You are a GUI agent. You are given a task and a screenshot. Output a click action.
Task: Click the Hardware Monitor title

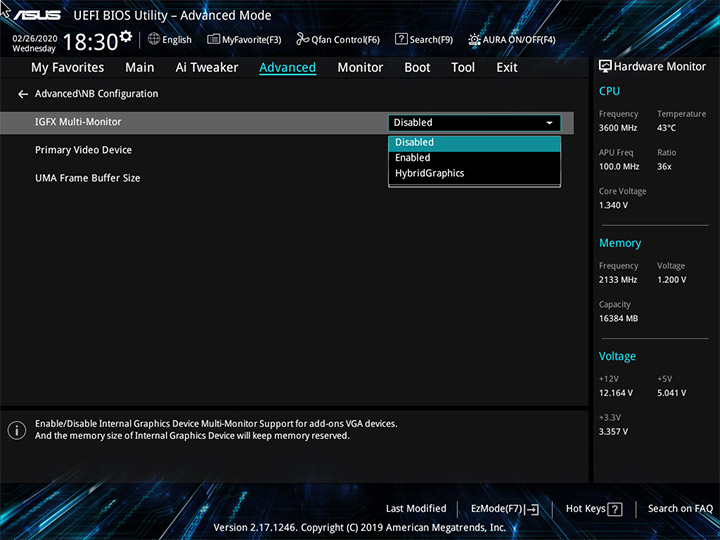coord(659,67)
